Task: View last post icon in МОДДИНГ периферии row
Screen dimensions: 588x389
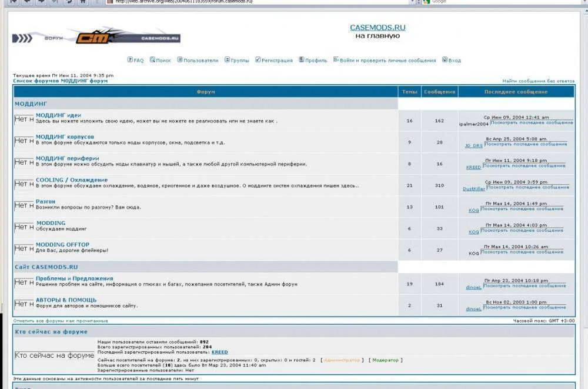Action: click(524, 165)
